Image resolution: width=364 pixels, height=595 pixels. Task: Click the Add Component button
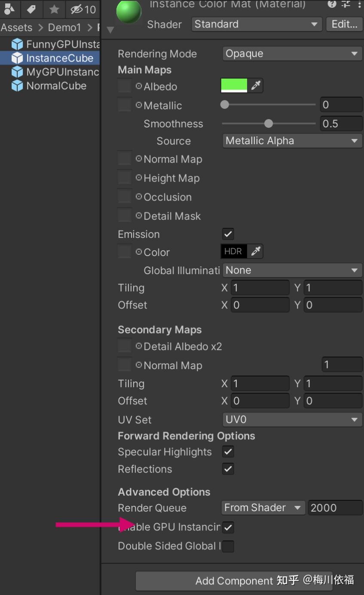[x=234, y=581]
